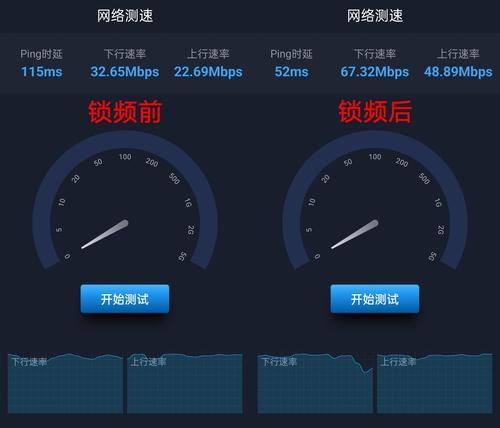The height and width of the screenshot is (428, 500).
Task: Click the 22.69Mbps upload speed reading
Action: [208, 72]
